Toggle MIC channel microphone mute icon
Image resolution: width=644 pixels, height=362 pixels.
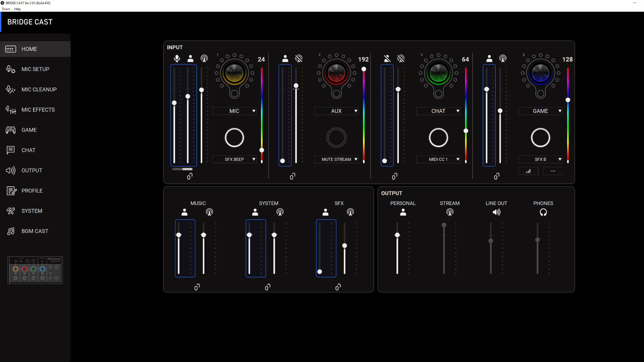(177, 59)
